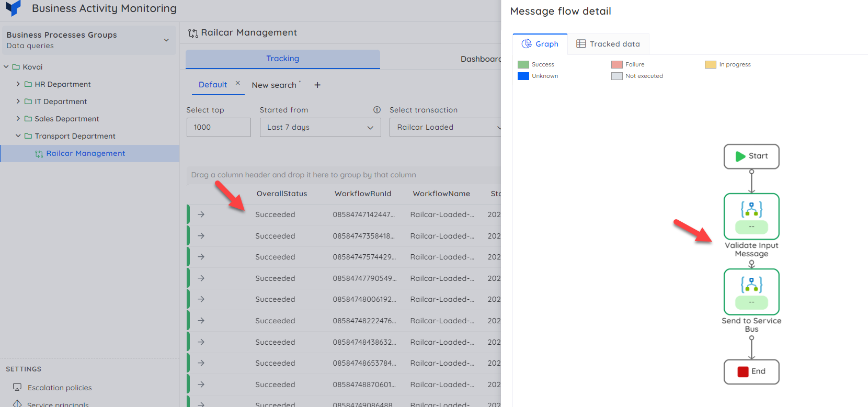Open the New search tab

(274, 85)
